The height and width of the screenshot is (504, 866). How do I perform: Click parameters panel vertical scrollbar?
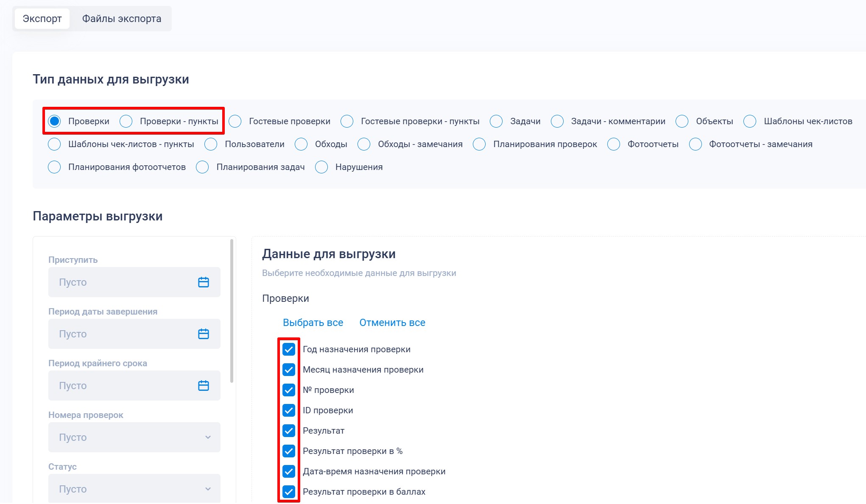pyautogui.click(x=232, y=312)
